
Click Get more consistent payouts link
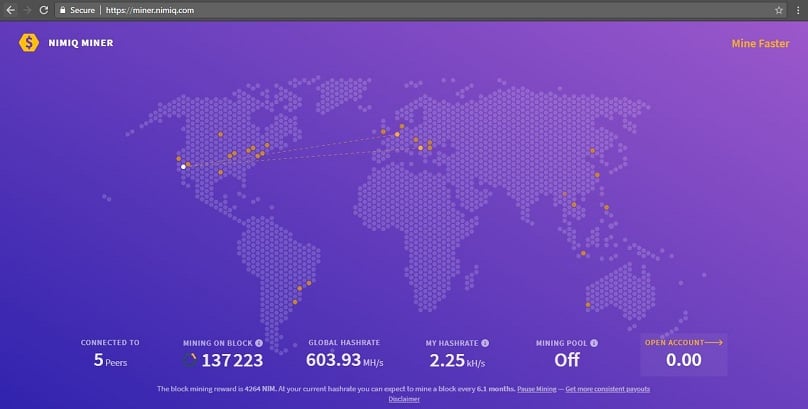608,389
